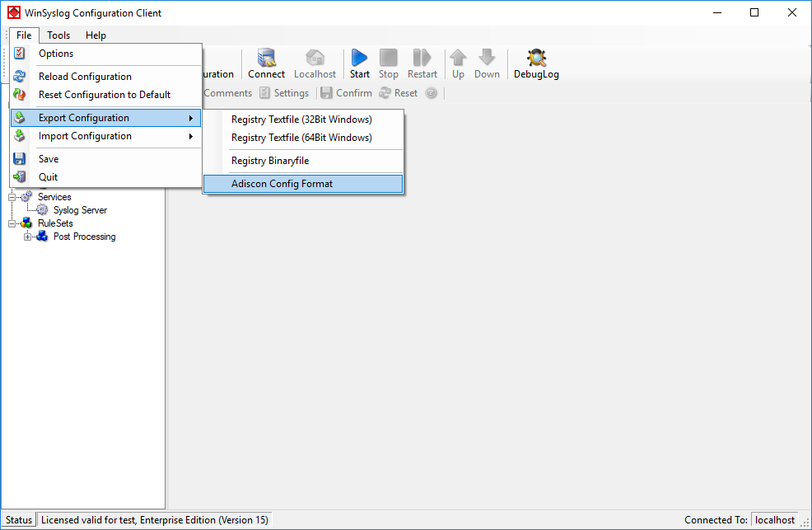Click the Status label in status bar
This screenshot has width=812, height=530.
tap(19, 519)
